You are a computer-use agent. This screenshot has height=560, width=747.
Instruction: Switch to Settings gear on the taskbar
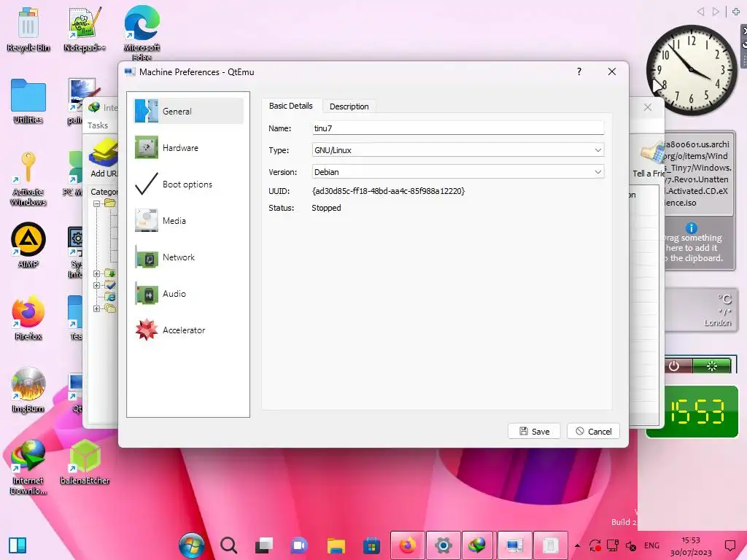coord(443,545)
